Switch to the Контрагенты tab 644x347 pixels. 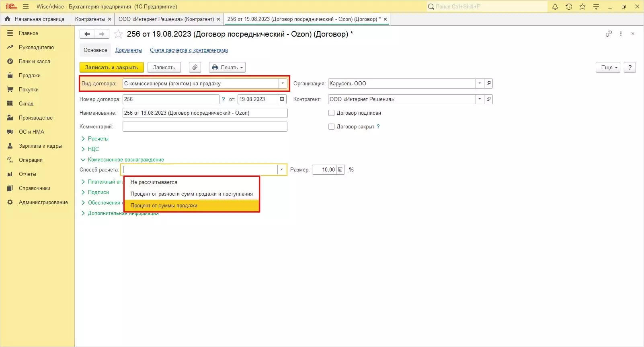tap(90, 19)
